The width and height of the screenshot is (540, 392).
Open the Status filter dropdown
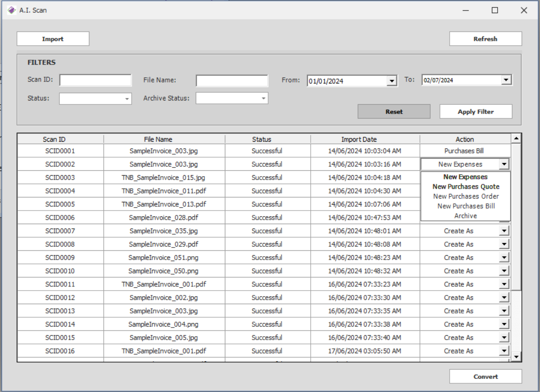(x=127, y=99)
